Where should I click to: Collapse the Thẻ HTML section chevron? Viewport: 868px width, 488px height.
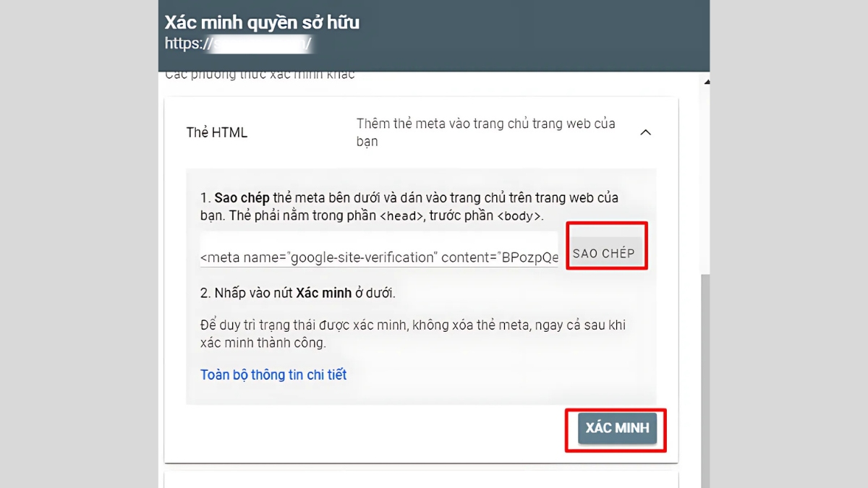(646, 132)
